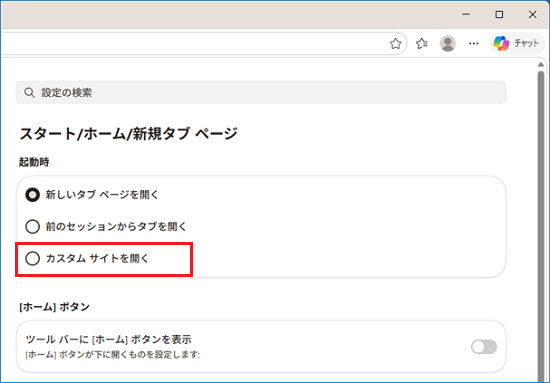Viewport: 550px width, 383px height.
Task: Select カスタム サイトを開く radio button
Action: coord(32,258)
